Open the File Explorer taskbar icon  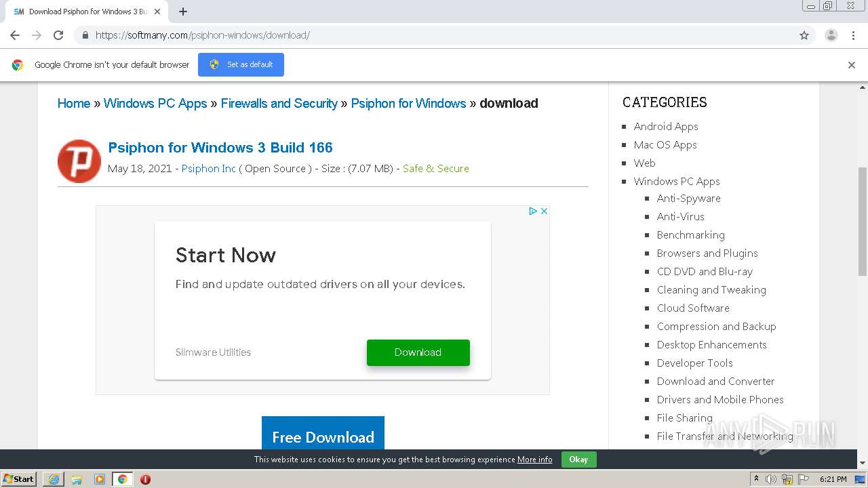click(77, 479)
